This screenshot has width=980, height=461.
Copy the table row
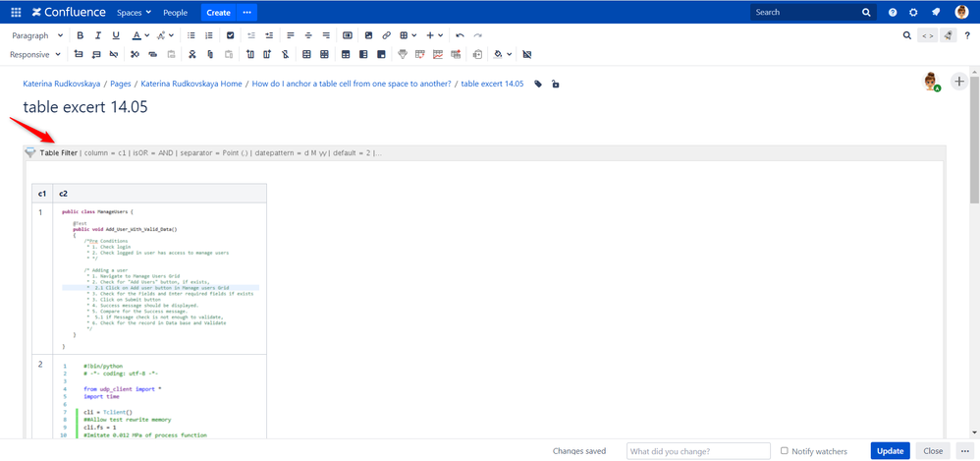(152, 54)
